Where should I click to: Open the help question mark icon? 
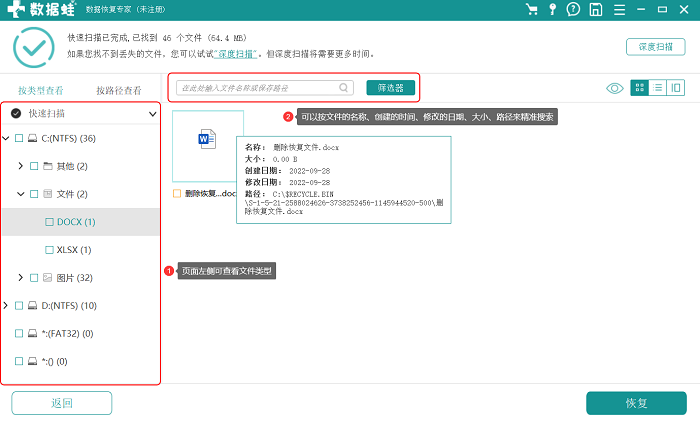pos(573,9)
